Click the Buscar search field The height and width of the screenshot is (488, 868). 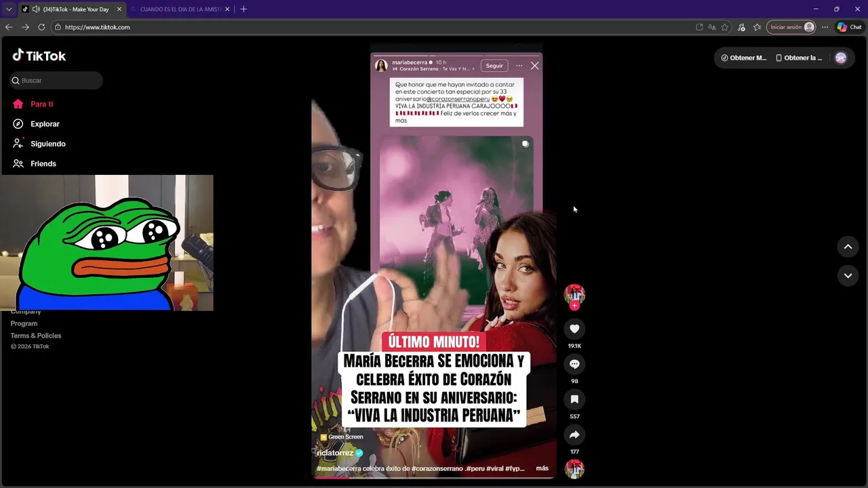pyautogui.click(x=56, y=80)
